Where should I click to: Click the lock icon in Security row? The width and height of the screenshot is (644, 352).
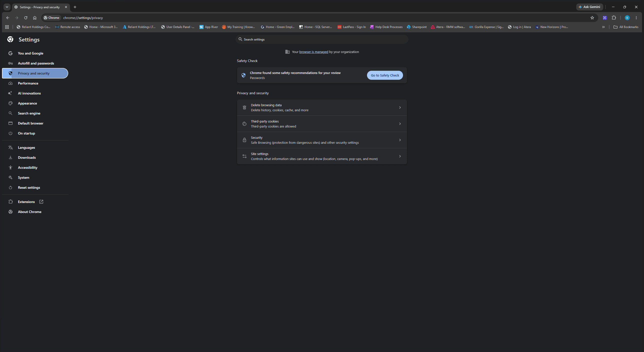tap(244, 140)
